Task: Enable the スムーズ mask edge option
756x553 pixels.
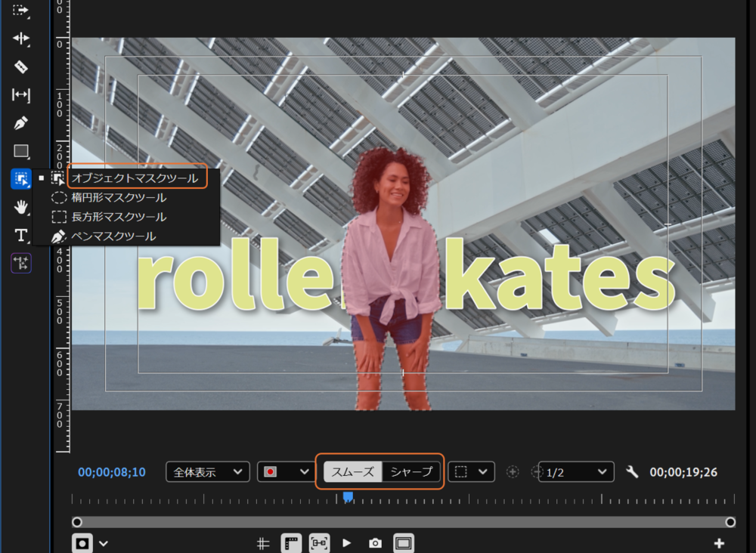Action: (x=352, y=472)
